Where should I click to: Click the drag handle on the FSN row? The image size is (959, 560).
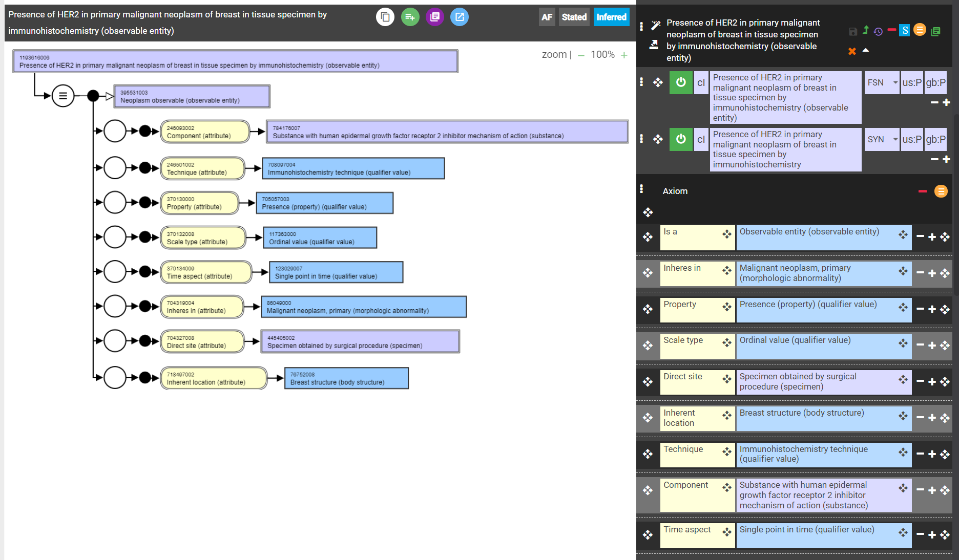(658, 82)
